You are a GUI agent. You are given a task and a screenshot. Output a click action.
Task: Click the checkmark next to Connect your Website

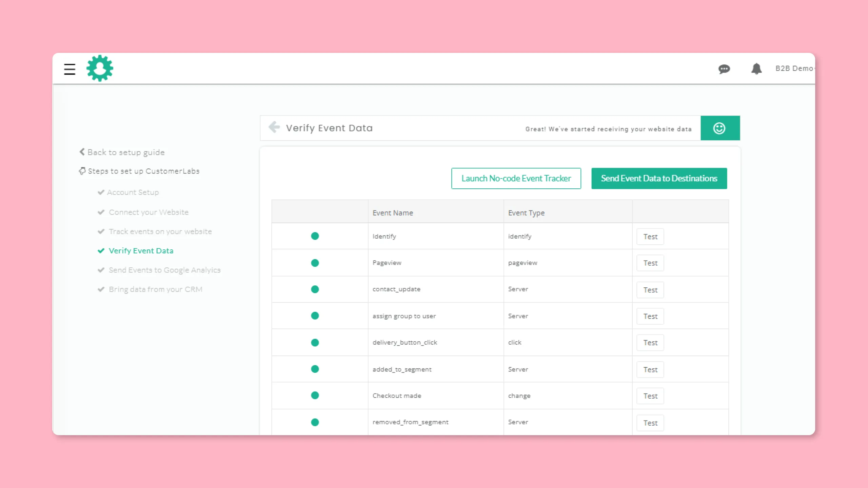tap(101, 212)
